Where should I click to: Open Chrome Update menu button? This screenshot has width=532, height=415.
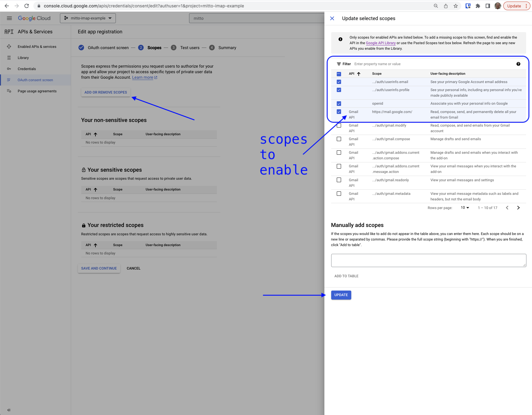[517, 6]
